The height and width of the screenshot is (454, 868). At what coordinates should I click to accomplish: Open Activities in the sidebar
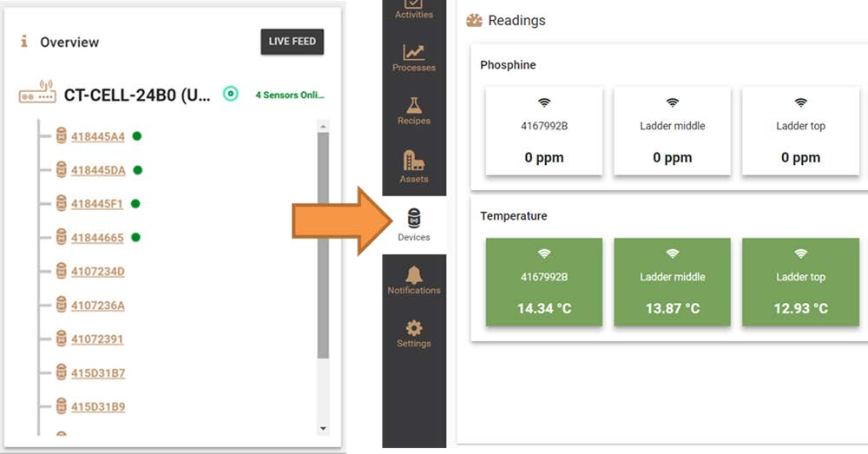pyautogui.click(x=414, y=9)
